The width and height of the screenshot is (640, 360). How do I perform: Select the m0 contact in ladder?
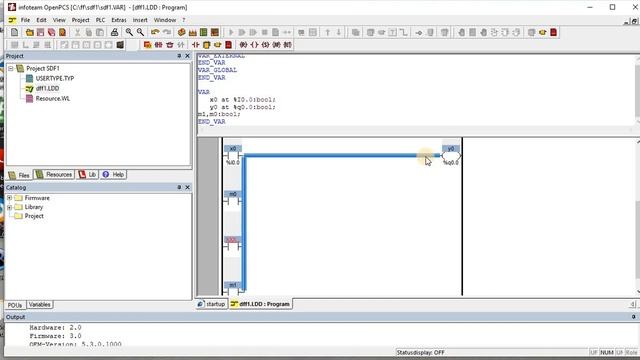233,198
